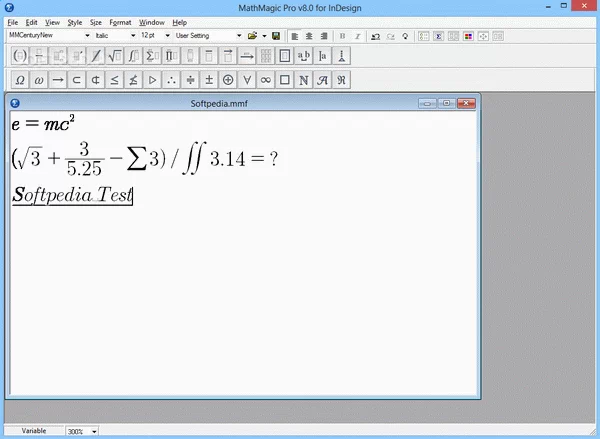Save the equation with the floppy disk icon

click(276, 36)
